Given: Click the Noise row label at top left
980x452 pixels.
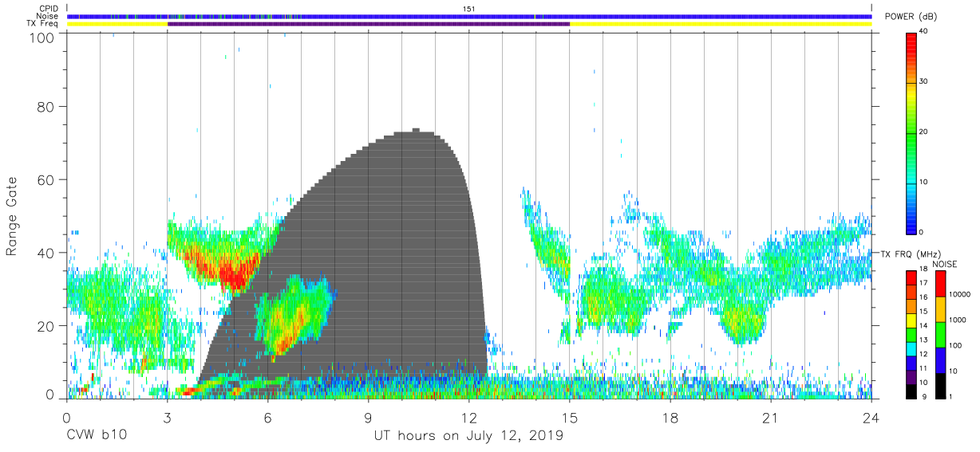Looking at the screenshot, I should 48,16.
